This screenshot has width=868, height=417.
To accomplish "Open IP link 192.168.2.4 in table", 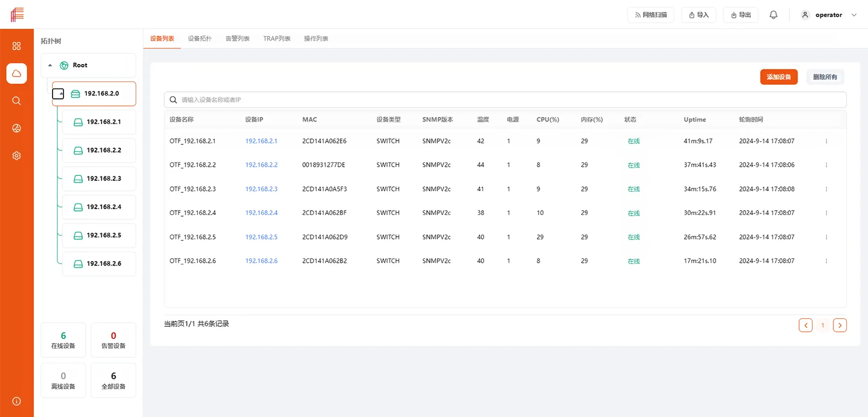I will (x=261, y=213).
